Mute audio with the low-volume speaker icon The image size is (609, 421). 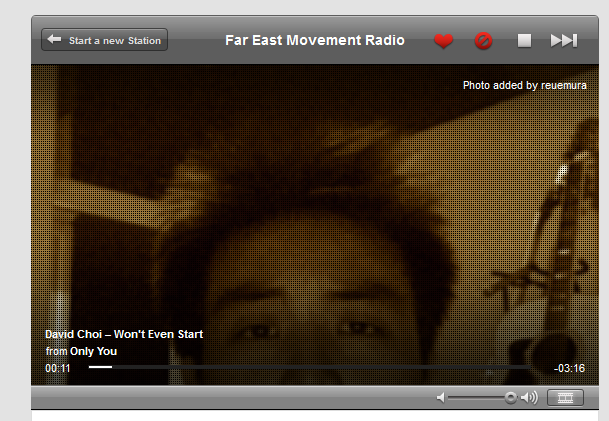(x=440, y=398)
